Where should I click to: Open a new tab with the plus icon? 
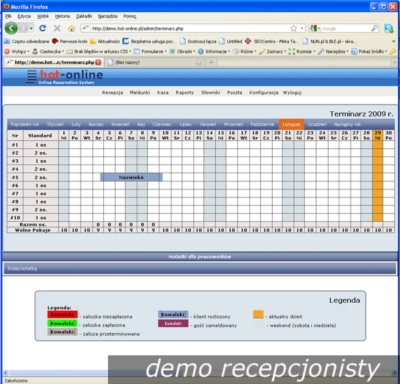211,62
